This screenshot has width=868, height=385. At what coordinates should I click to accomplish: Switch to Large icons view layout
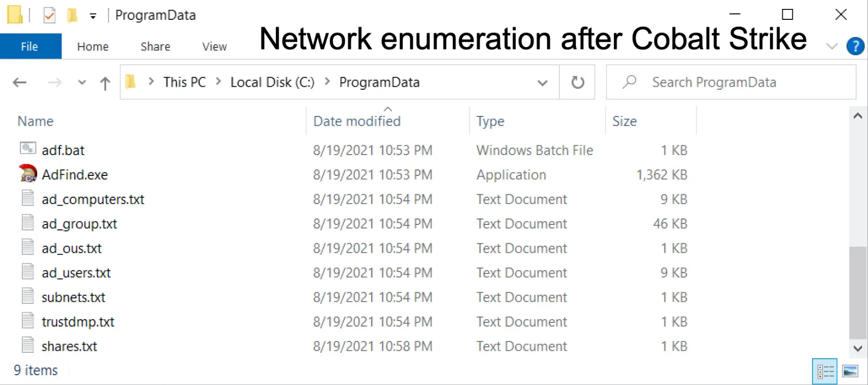point(850,371)
